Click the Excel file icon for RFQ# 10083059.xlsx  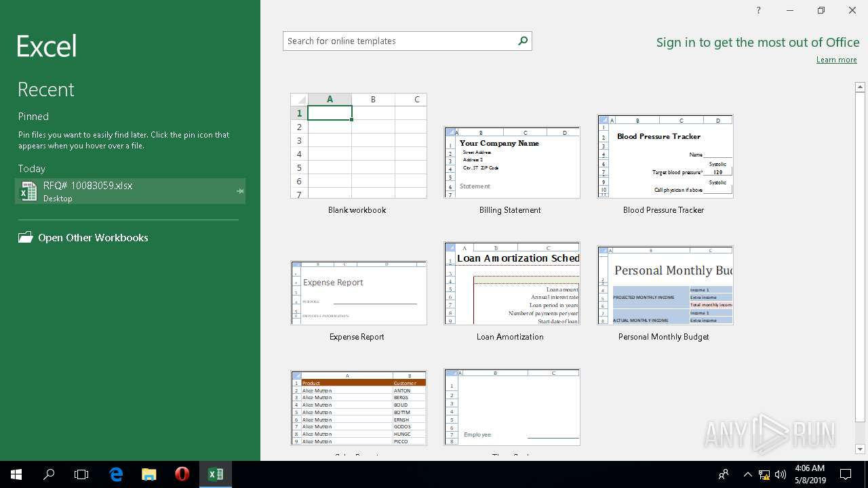coord(28,191)
